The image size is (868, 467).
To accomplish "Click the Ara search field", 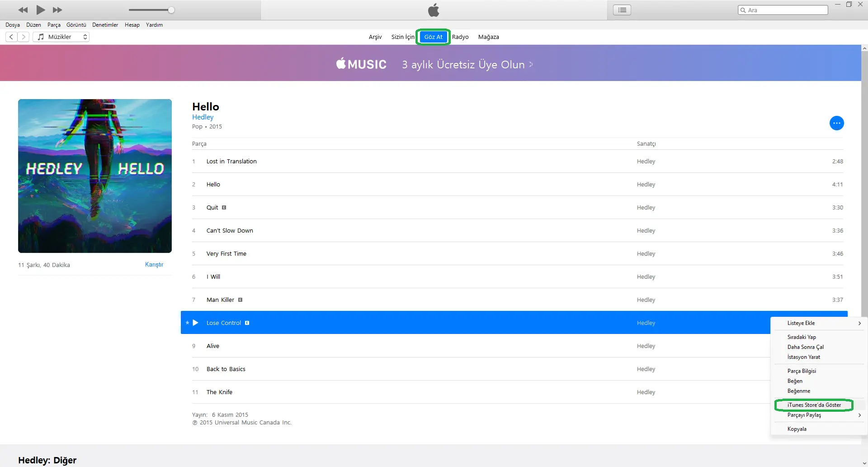I will tap(783, 10).
